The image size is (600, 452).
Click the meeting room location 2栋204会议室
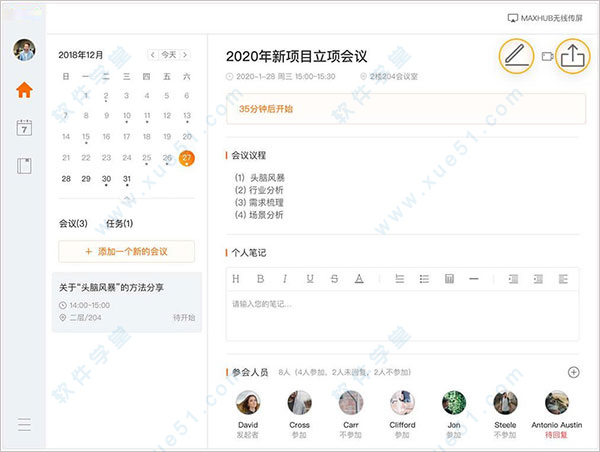(393, 77)
